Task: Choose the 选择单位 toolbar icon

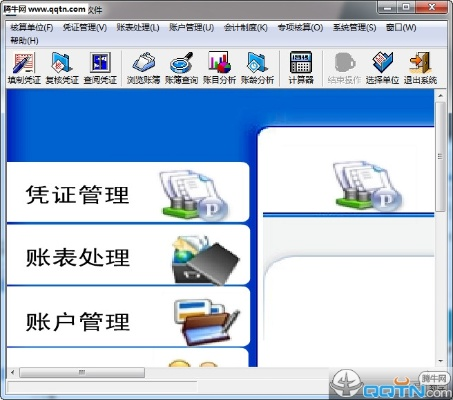Action: point(382,68)
